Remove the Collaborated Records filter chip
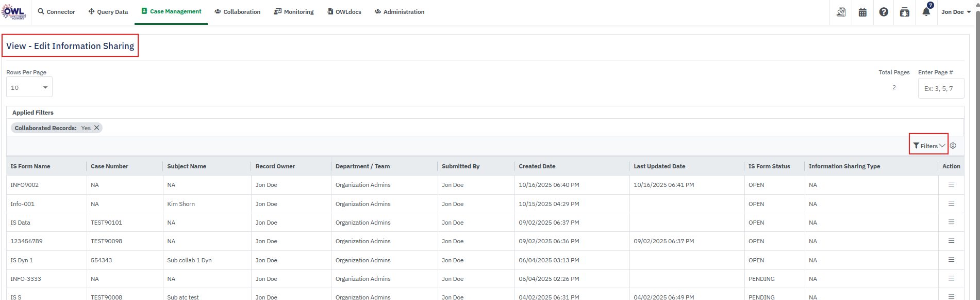The height and width of the screenshot is (300, 980). pos(96,128)
